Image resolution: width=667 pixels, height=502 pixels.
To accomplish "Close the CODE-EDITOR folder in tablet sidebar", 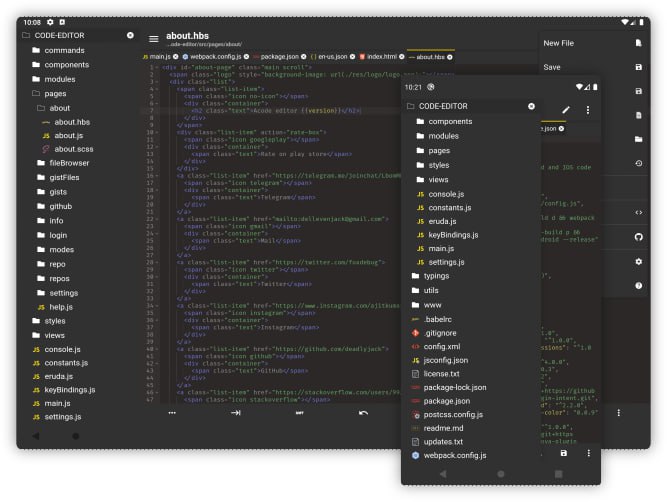I will click(130, 35).
